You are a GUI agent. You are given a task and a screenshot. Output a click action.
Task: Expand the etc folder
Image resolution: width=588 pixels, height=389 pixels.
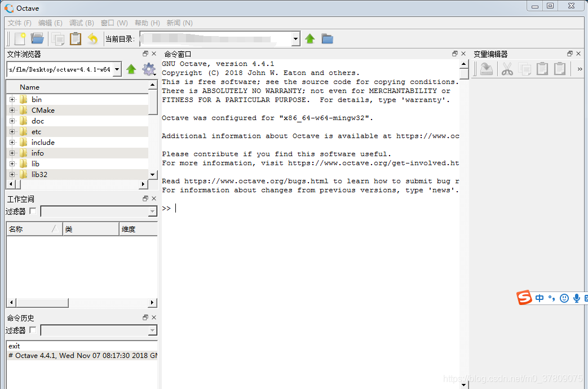click(12, 132)
